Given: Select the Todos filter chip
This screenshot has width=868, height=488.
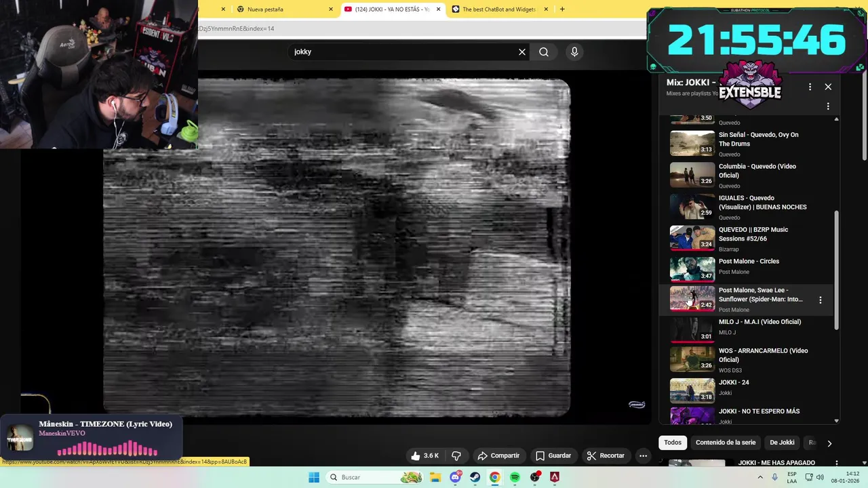Looking at the screenshot, I should (x=673, y=443).
